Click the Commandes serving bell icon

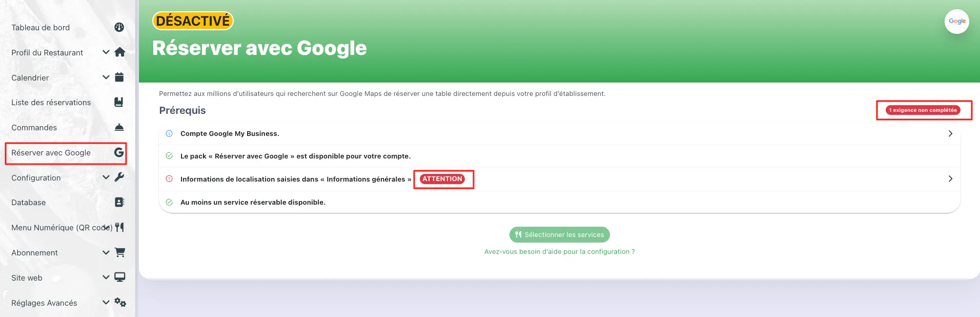click(x=119, y=127)
